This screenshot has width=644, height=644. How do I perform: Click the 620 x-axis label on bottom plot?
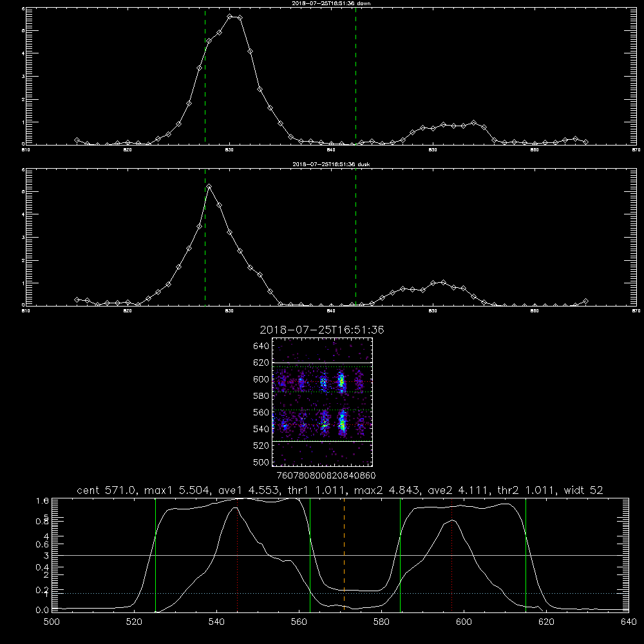[546, 622]
